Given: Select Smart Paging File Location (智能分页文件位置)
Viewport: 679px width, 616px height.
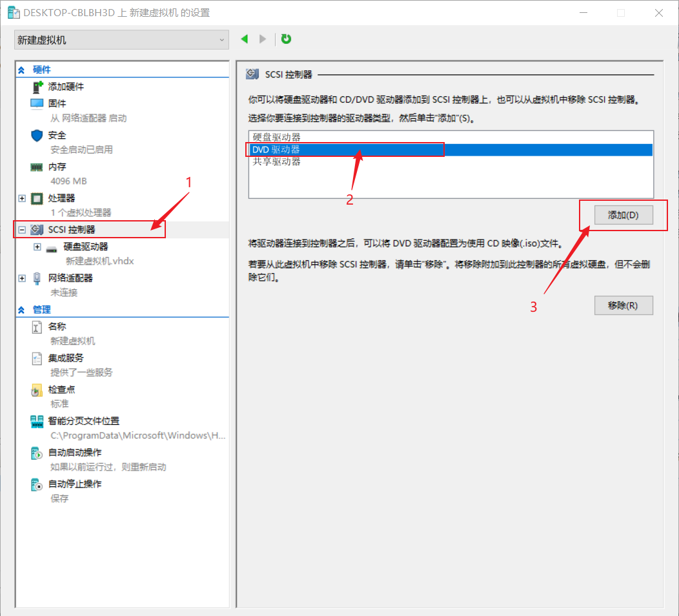Looking at the screenshot, I should [x=84, y=421].
